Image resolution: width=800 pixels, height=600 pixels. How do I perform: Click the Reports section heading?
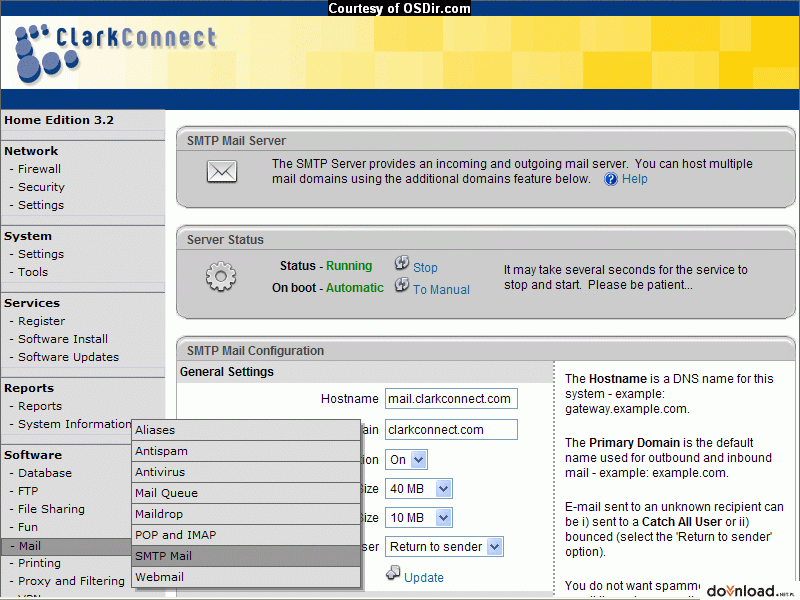(29, 388)
